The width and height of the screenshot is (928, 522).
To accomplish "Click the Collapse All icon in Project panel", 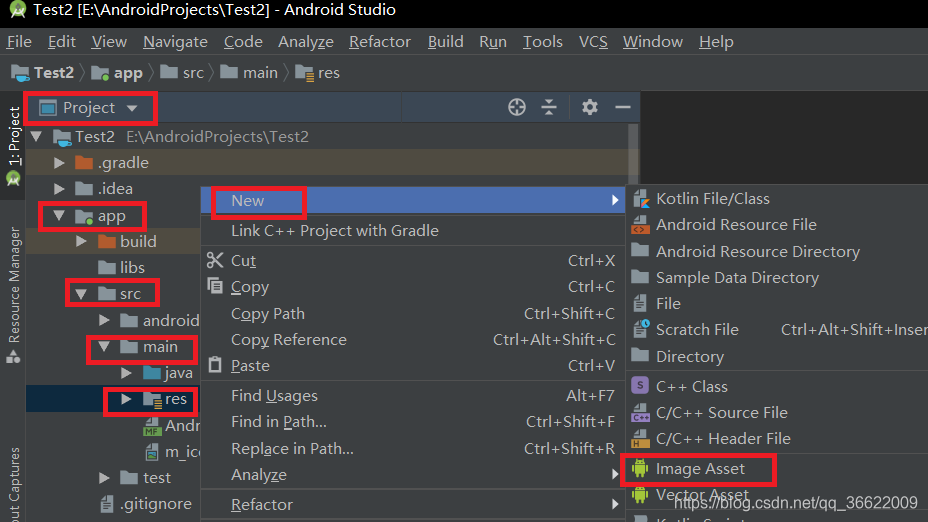I will pos(549,107).
